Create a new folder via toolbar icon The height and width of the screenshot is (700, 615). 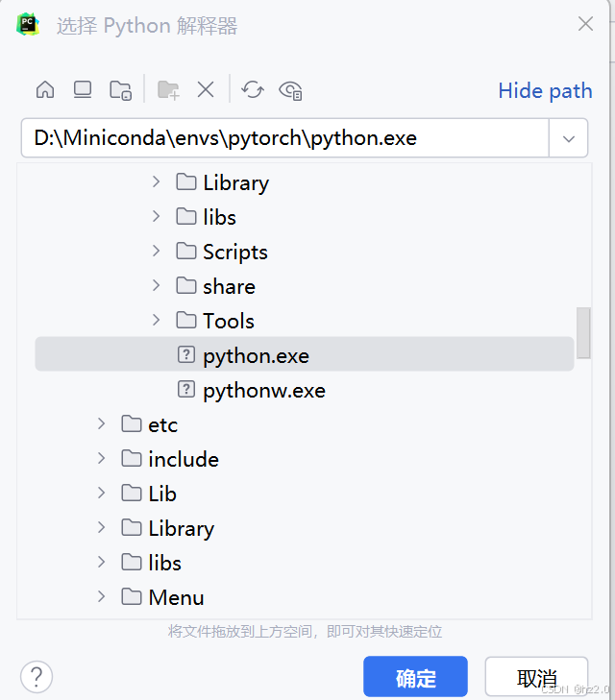(x=168, y=90)
